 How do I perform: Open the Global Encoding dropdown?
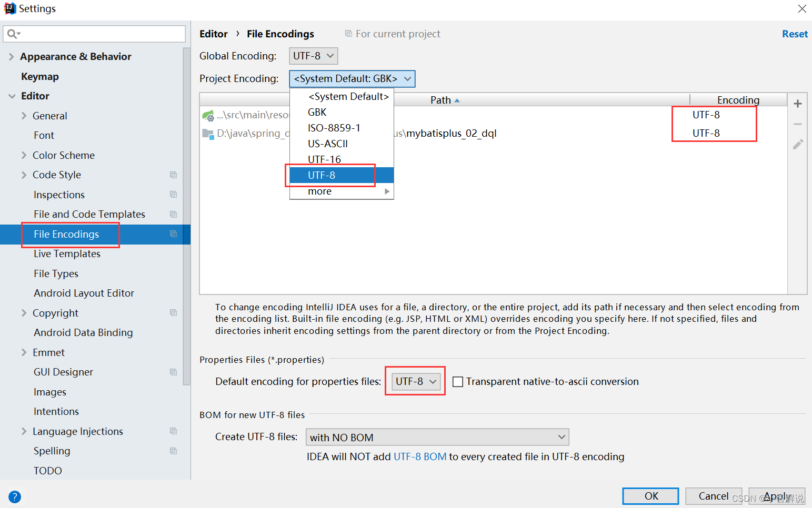(313, 56)
